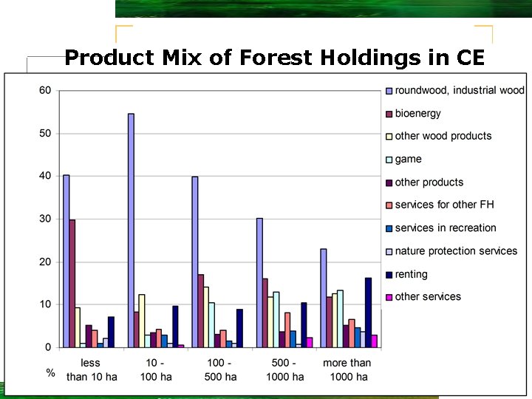Image resolution: width=532 pixels, height=399 pixels.
Task: Click the 'less than 10 ha' axis label
Action: (92, 370)
